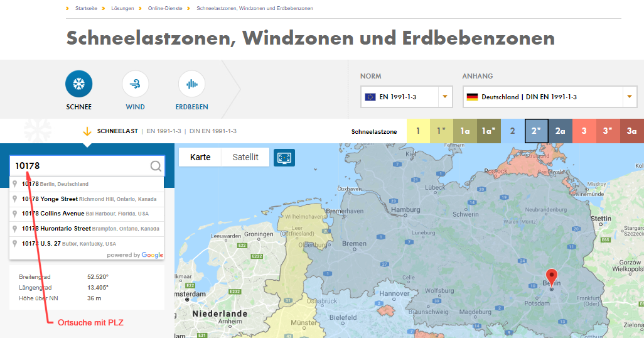The width and height of the screenshot is (644, 338).
Task: Select snow zone 1* swatch
Action: pyautogui.click(x=441, y=131)
